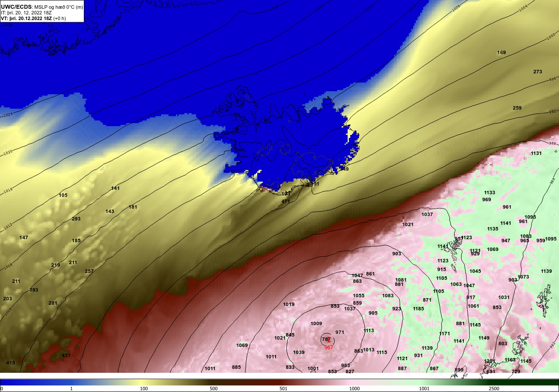The image size is (559, 392).
Task: Click the height value 181
Action: tap(133, 207)
